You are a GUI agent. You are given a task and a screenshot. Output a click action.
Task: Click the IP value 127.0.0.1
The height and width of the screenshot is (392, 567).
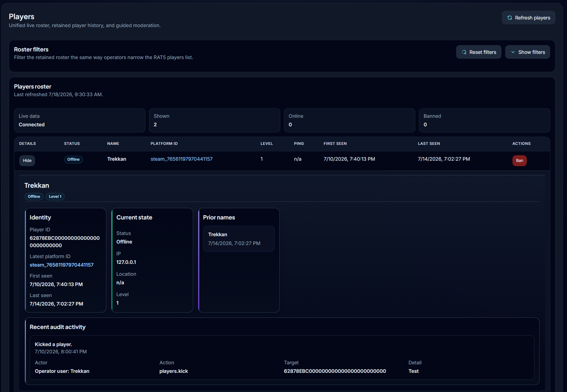click(126, 262)
